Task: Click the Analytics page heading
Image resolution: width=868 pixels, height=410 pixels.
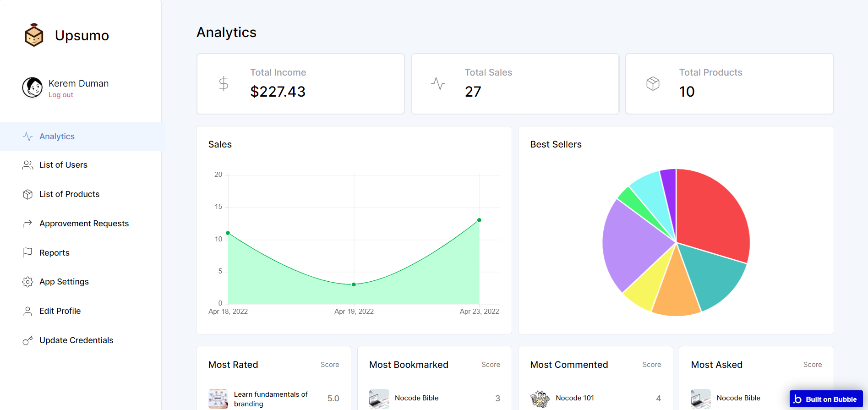Action: click(226, 33)
